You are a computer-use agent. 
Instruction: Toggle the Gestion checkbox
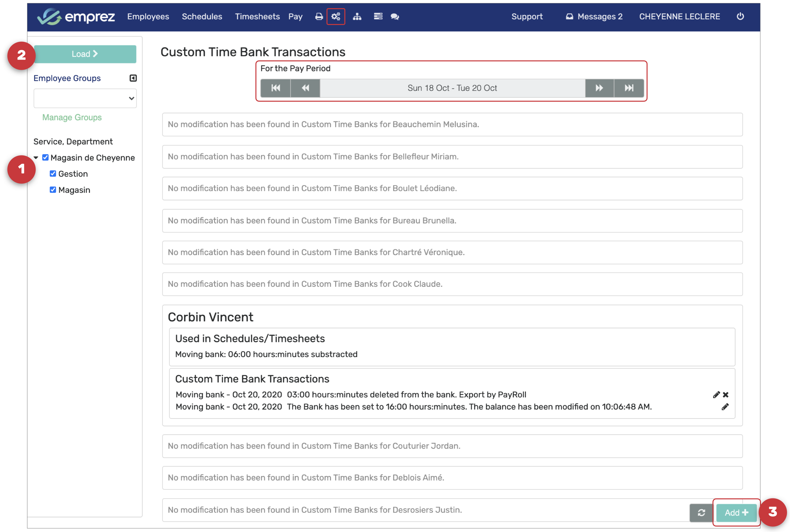coord(53,174)
